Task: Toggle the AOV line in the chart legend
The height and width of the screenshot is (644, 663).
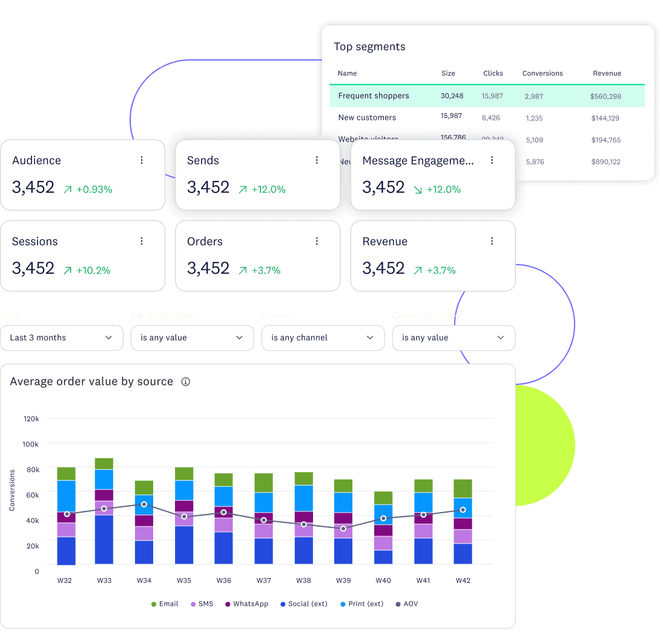Action: pyautogui.click(x=406, y=603)
